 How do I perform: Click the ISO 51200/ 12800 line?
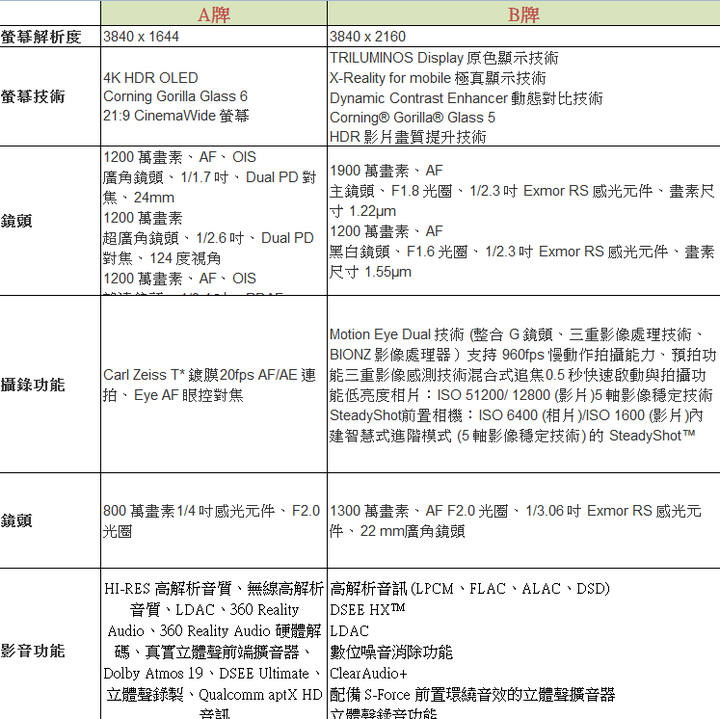coord(521,395)
